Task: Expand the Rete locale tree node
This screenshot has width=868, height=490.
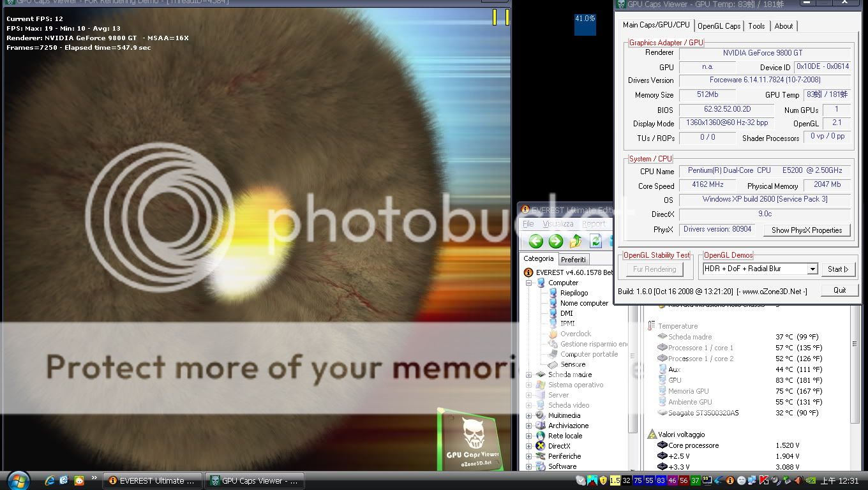Action: point(528,436)
